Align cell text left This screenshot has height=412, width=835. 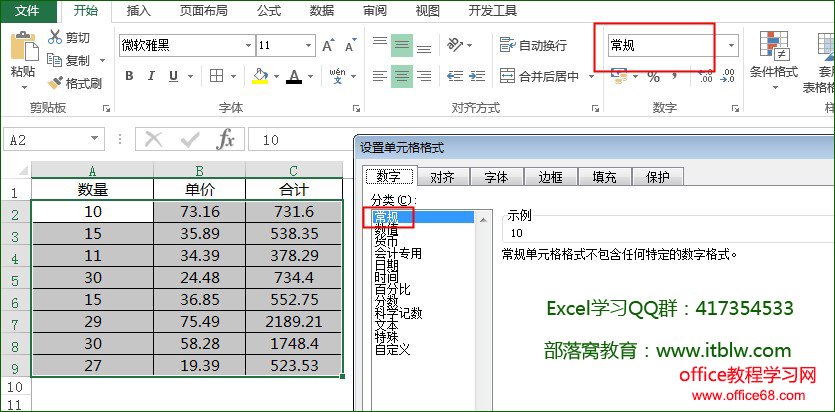click(x=380, y=76)
